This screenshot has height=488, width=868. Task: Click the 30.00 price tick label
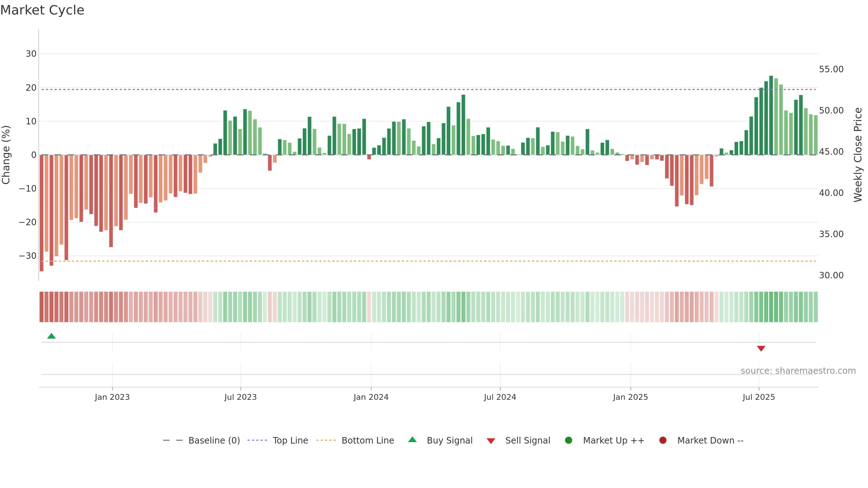(831, 275)
